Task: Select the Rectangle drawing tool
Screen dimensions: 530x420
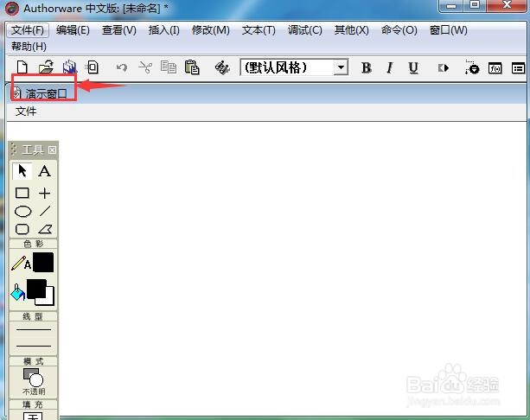Action: pos(22,193)
